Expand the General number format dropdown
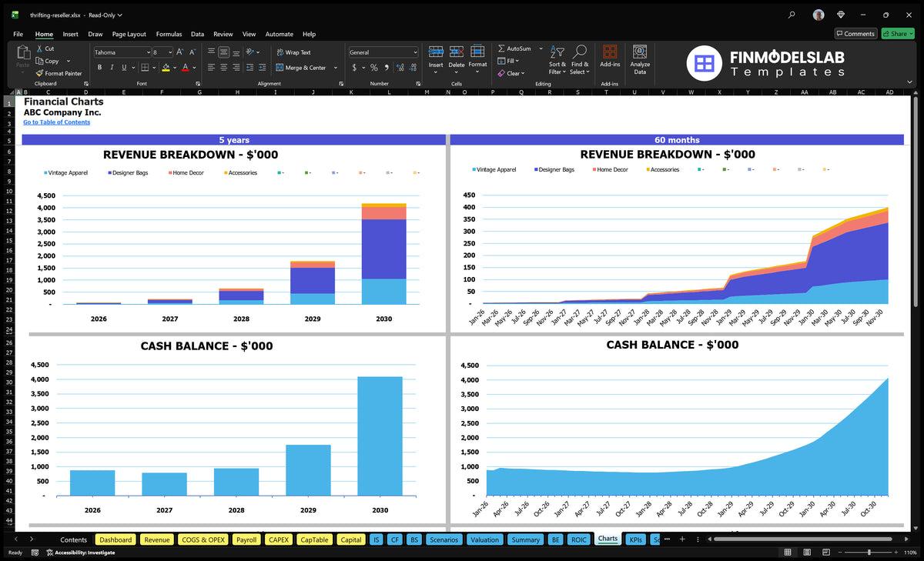The width and height of the screenshot is (924, 561). [x=415, y=52]
